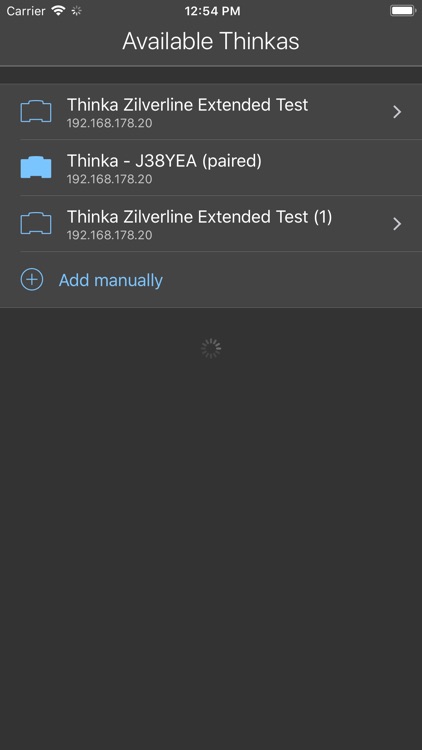Viewport: 422px width, 750px height.
Task: Select Thinka Zilverline Extended Test row title
Action: 187,105
